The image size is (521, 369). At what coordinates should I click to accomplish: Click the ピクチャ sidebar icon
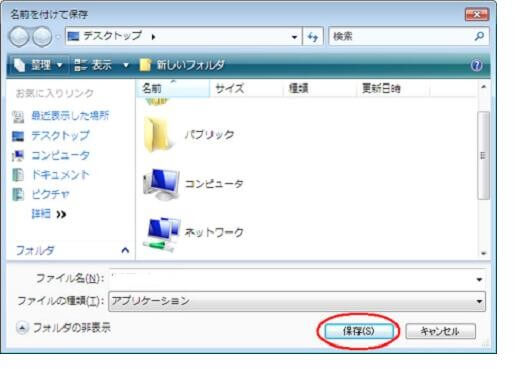(18, 194)
